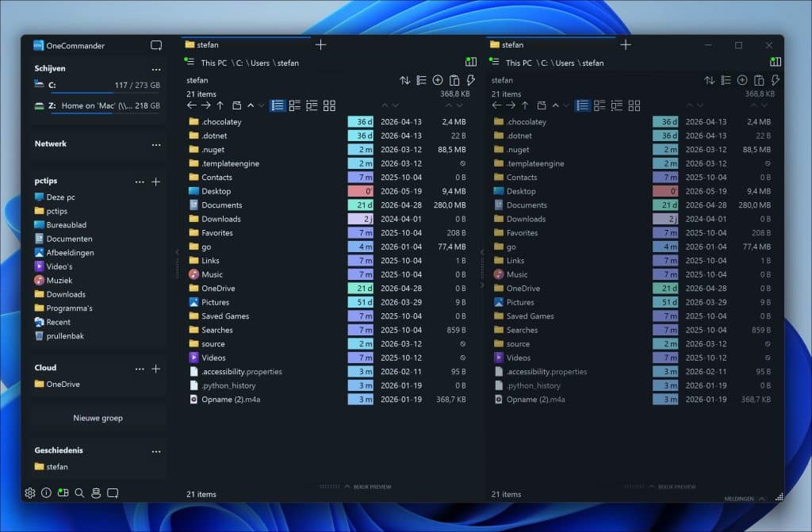The image size is (812, 532).
Task: Add a new tab in right pane
Action: [x=626, y=45]
